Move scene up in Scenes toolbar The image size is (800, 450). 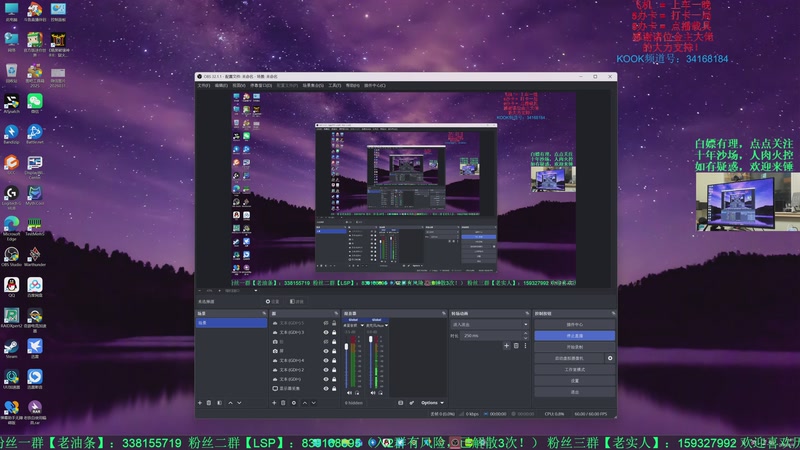click(231, 403)
